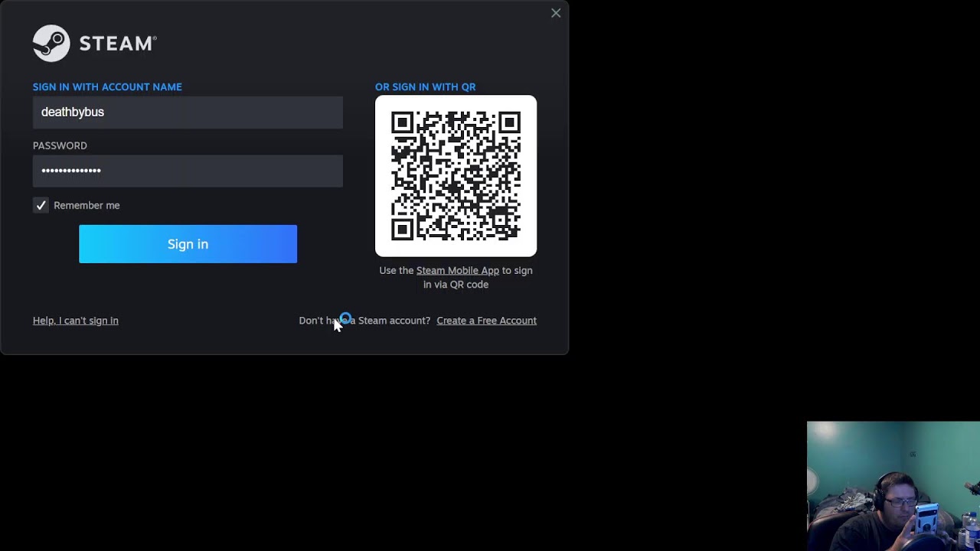Click the Steam logo icon
This screenshot has height=551, width=980.
[x=51, y=43]
